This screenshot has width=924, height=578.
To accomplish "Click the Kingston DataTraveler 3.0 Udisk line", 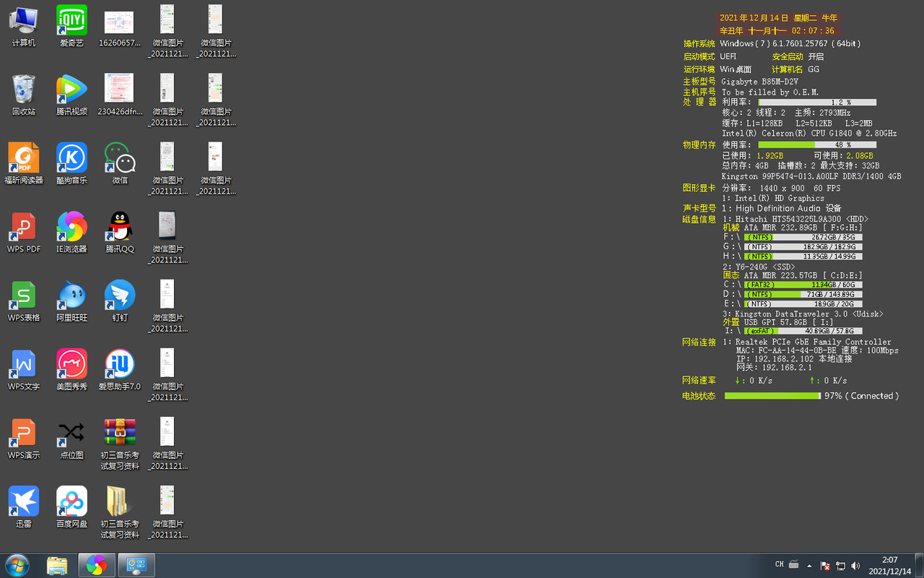I will pyautogui.click(x=803, y=314).
